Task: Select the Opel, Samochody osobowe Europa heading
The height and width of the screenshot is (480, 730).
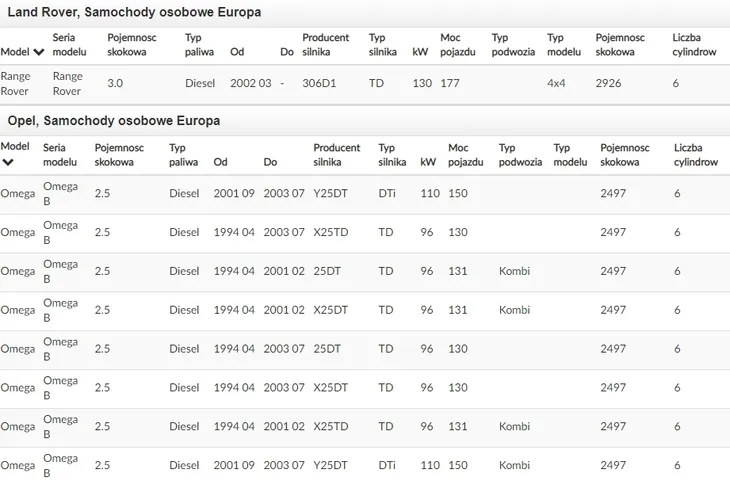Action: pyautogui.click(x=114, y=121)
